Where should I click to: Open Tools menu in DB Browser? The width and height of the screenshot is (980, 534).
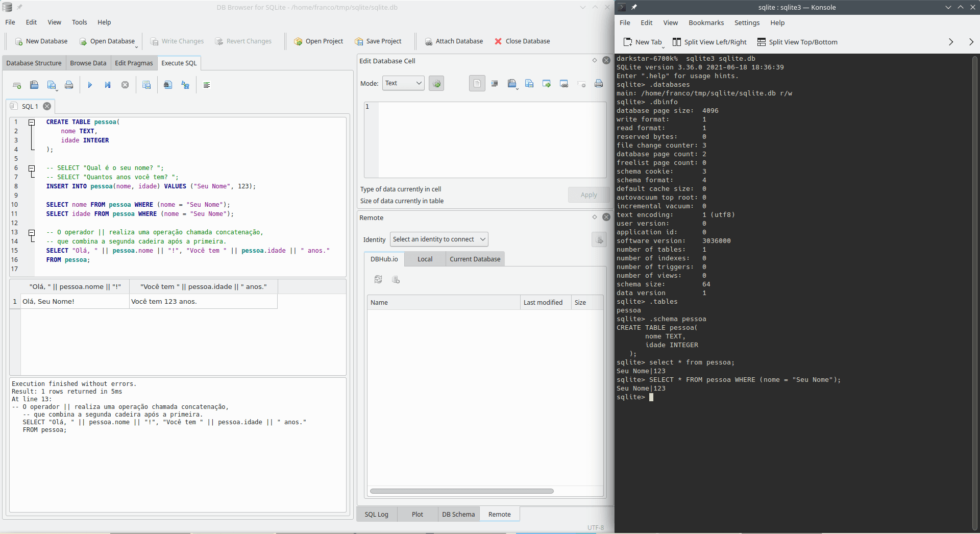pos(79,22)
